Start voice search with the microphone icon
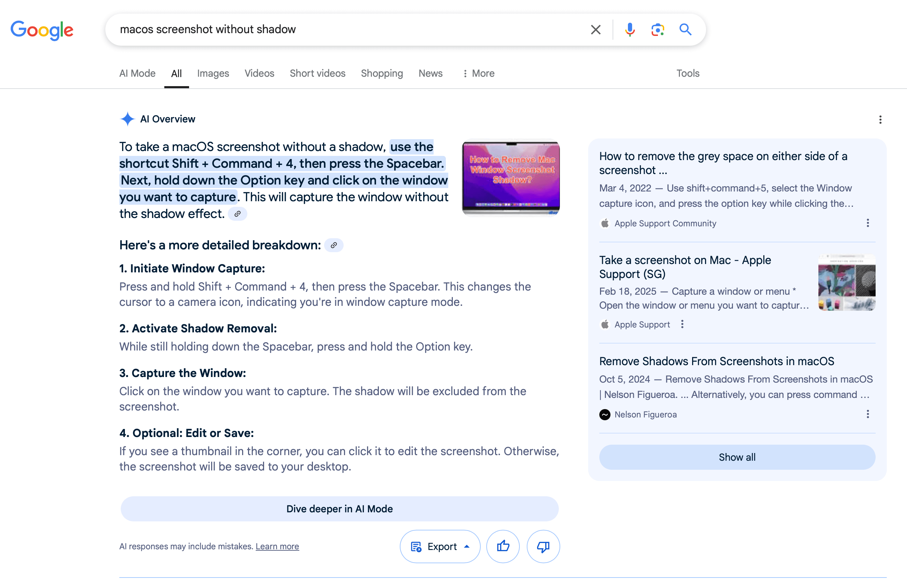This screenshot has height=588, width=907. [630, 29]
